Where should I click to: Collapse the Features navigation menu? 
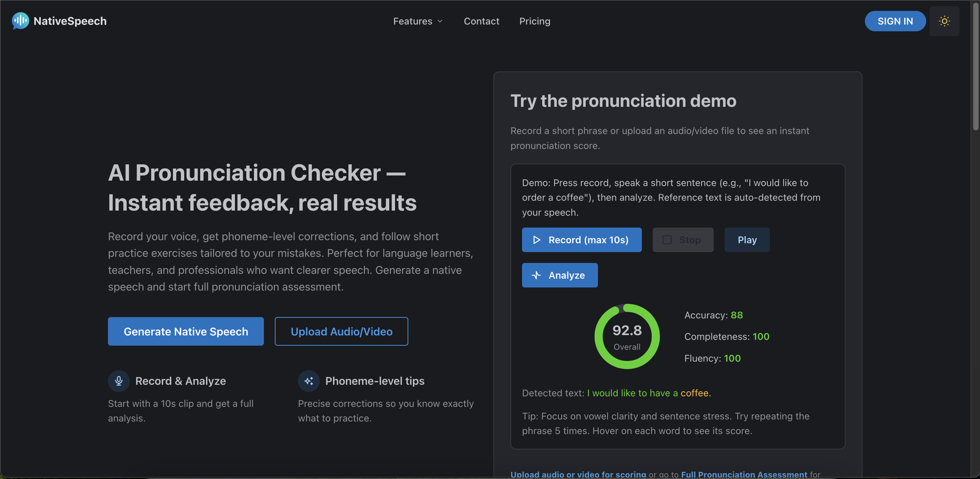418,21
